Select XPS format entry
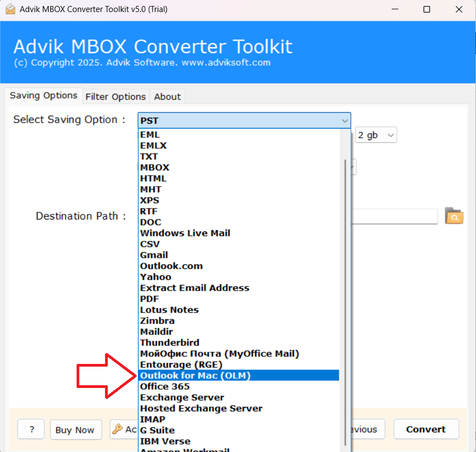The image size is (476, 452). coord(239,200)
